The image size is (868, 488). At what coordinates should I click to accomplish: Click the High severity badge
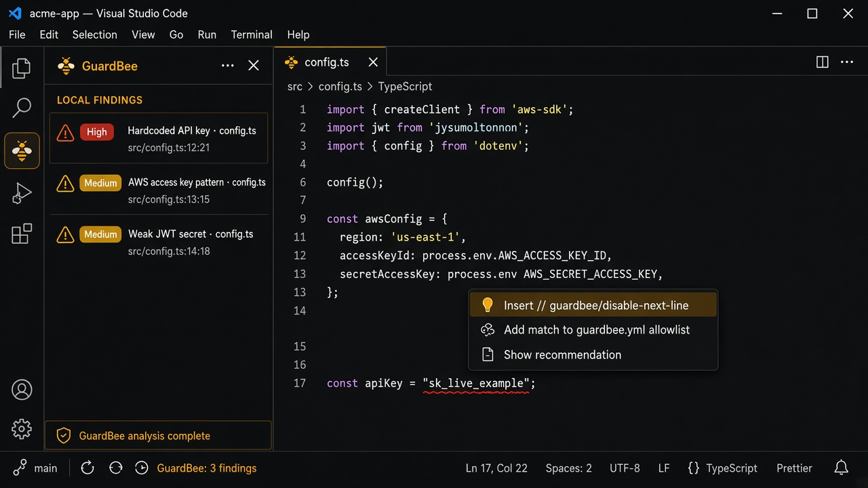tap(97, 132)
